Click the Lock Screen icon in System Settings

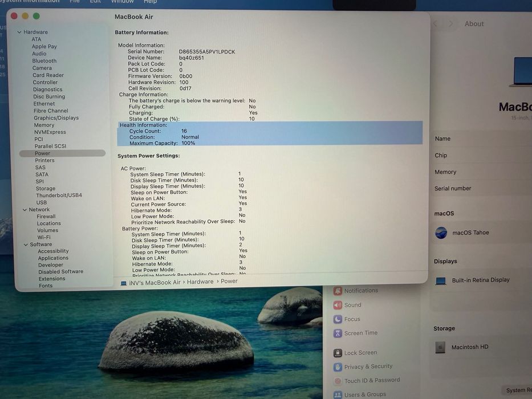click(x=338, y=353)
